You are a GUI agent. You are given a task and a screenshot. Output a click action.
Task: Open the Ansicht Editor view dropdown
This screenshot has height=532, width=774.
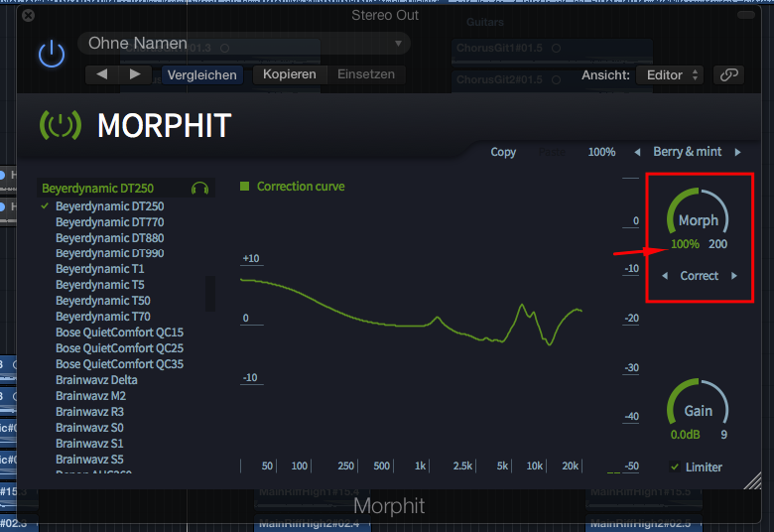[672, 75]
